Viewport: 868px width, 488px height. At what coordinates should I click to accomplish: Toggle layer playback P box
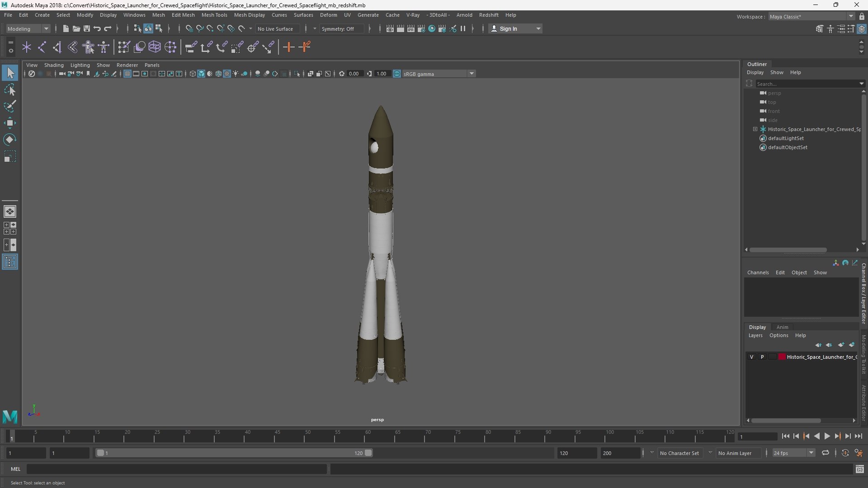pos(762,357)
